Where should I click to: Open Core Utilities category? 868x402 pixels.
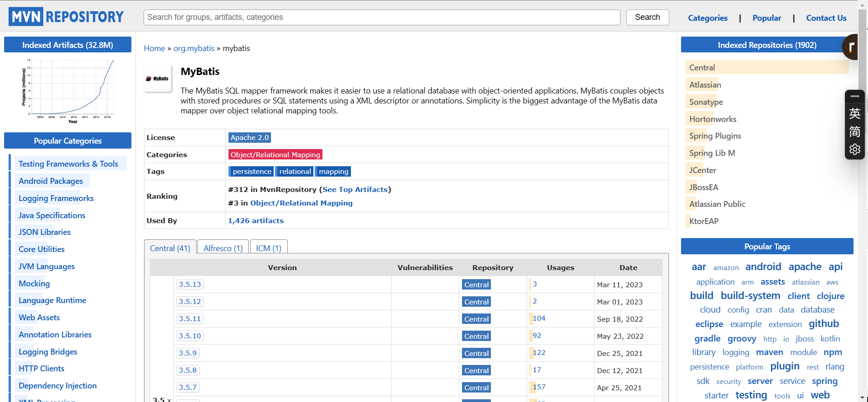[42, 249]
